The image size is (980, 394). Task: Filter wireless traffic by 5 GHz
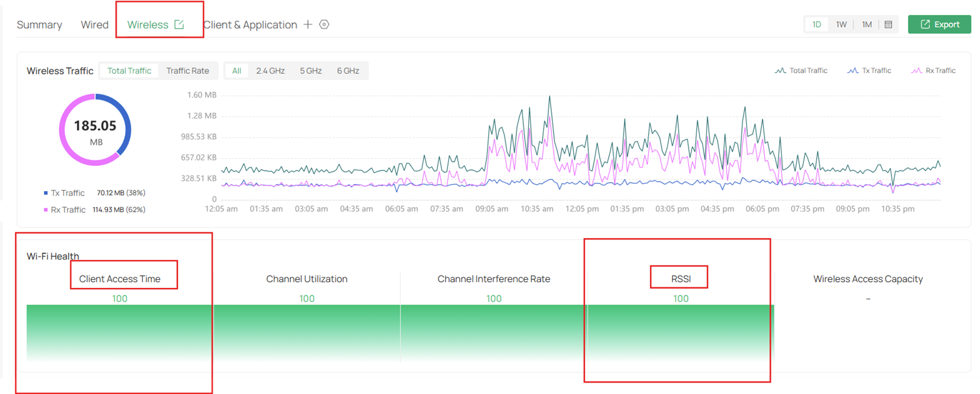[x=310, y=70]
